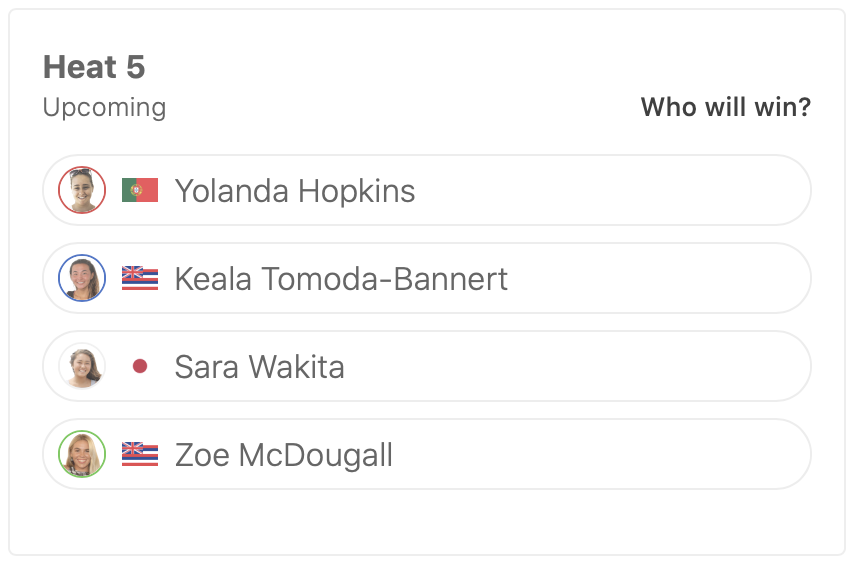Image resolution: width=852 pixels, height=564 pixels.
Task: Click Zoe McDougall's profile photo
Action: (82, 454)
